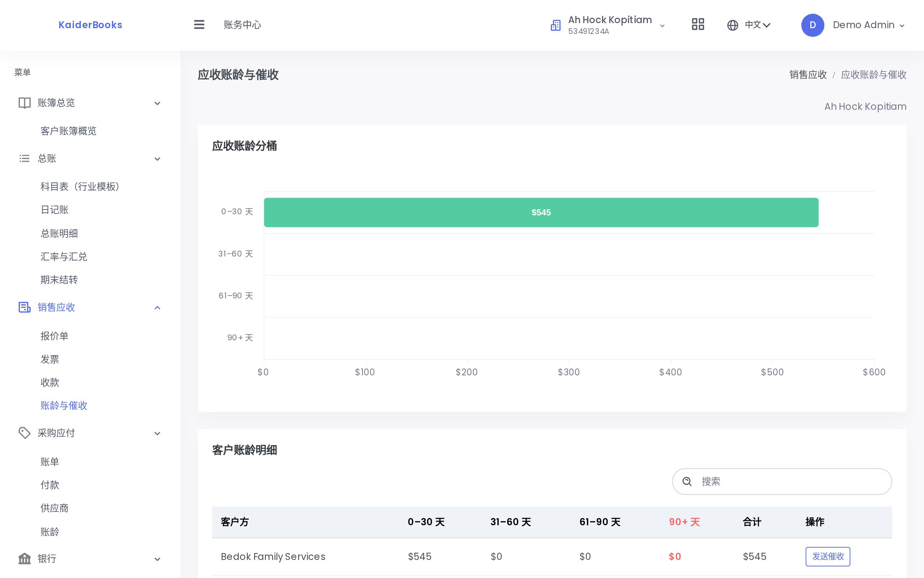Screen dimensions: 924x578
Task: Open the apps grid icon
Action: pos(698,25)
